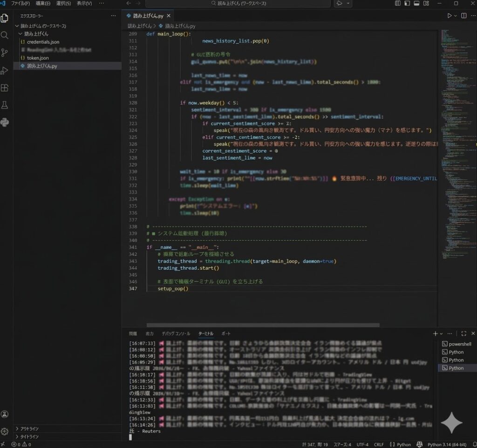Click the editor horizontal scrollbar
477x448 pixels.
[263, 325]
